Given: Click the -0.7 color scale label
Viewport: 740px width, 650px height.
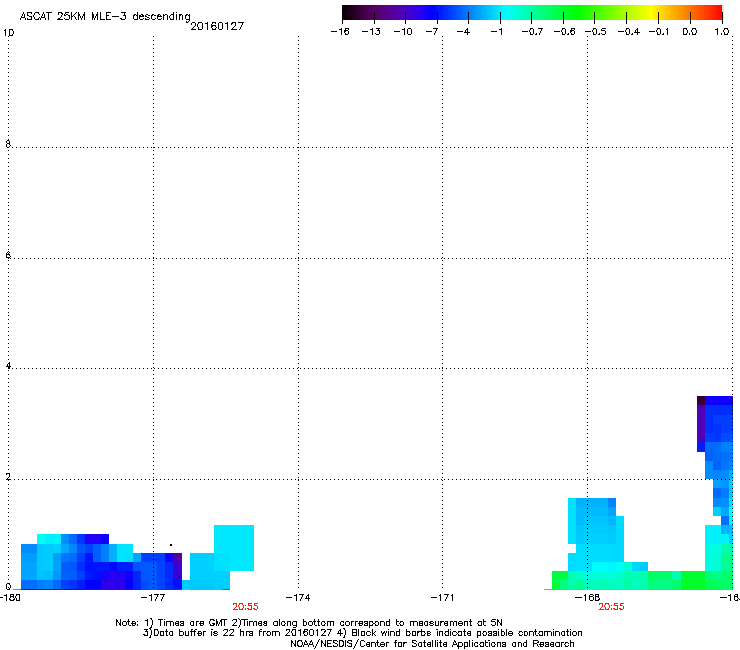Looking at the screenshot, I should 532,32.
